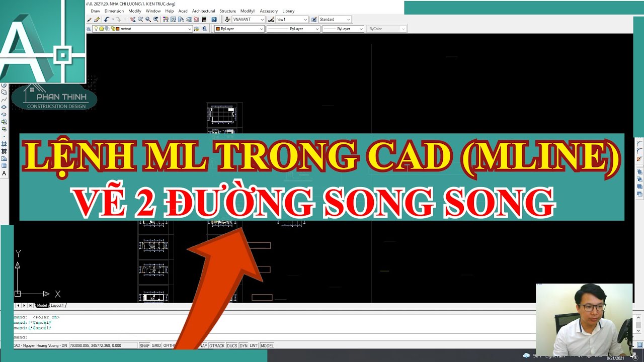The image size is (644, 362).
Task: Expand the Undo history arrow
Action: click(113, 20)
